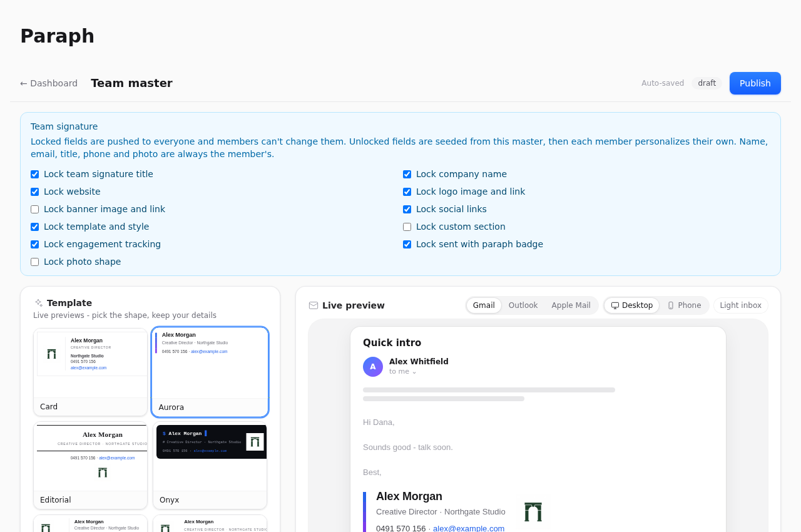Click the envelope icon beside Live preview

(314, 305)
